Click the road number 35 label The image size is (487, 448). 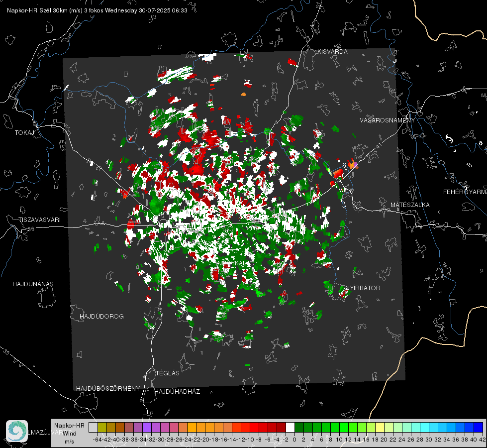coord(6,351)
